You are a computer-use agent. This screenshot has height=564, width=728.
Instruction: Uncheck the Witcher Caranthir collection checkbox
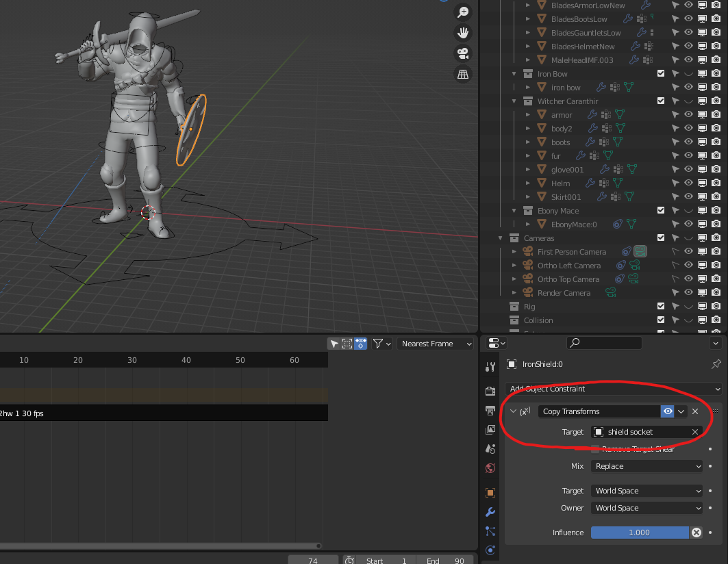point(661,101)
